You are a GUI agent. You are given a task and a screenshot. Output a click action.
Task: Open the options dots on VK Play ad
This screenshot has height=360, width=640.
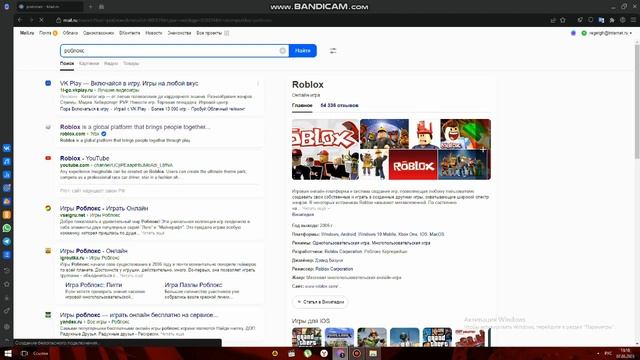[x=258, y=84]
